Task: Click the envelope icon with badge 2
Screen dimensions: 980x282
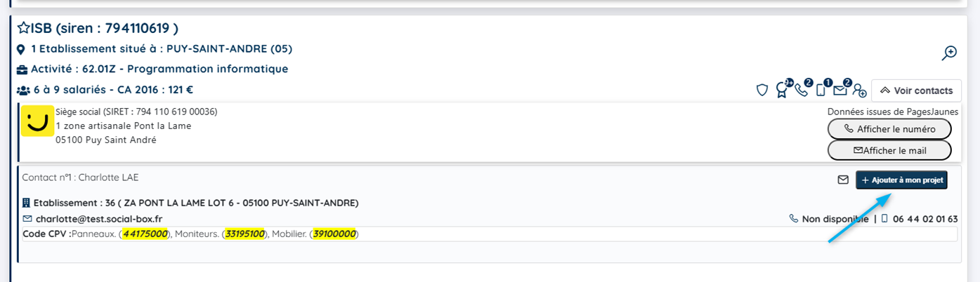Action: (840, 90)
